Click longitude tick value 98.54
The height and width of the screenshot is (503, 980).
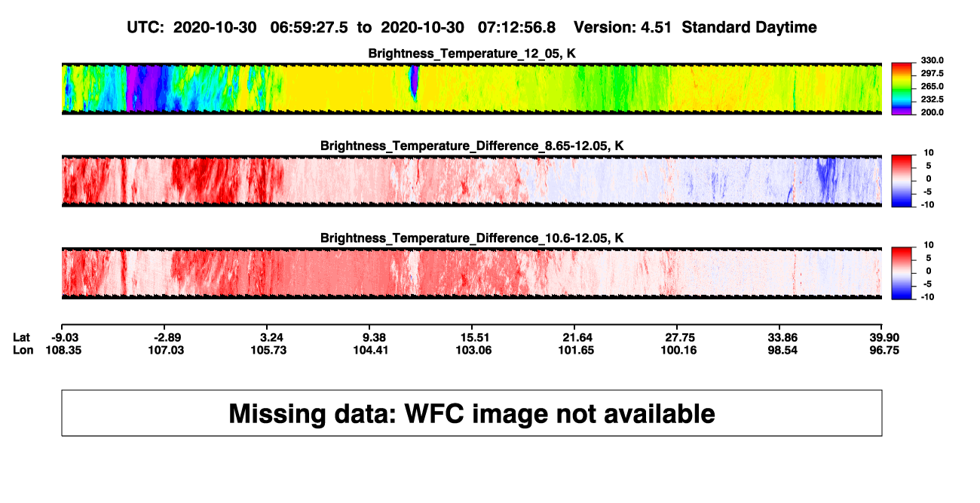point(782,350)
